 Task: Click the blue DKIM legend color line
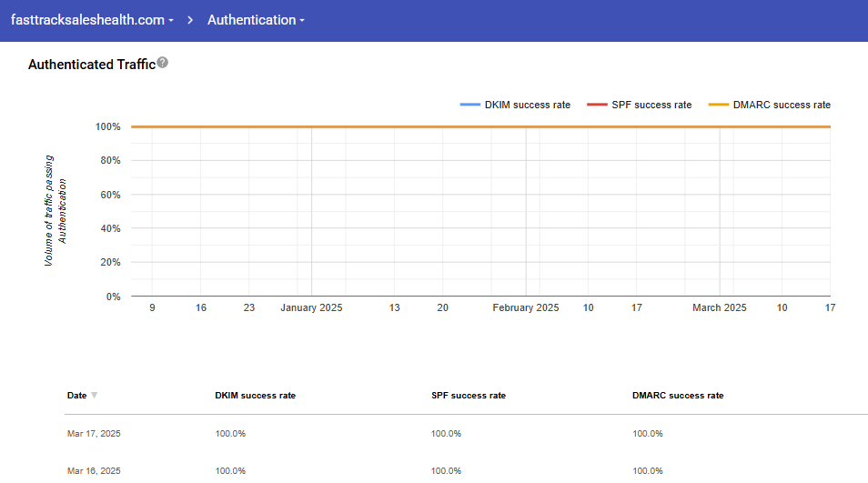coord(470,105)
